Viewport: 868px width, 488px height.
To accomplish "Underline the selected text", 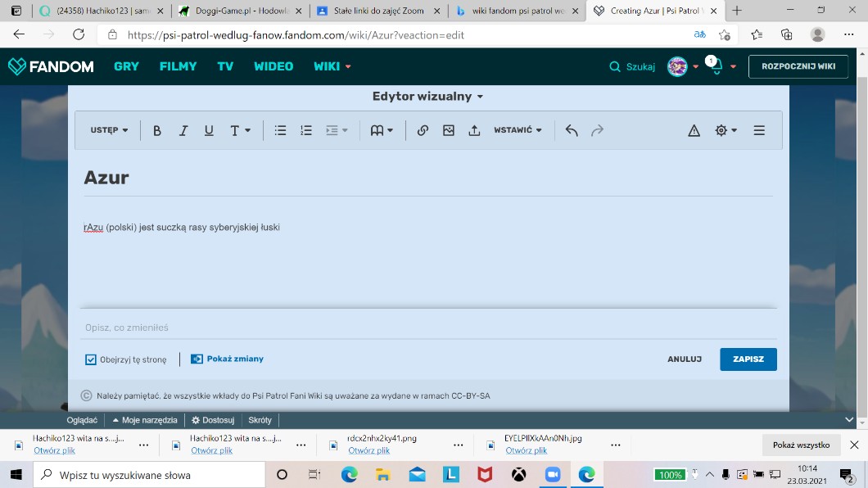I will [209, 130].
